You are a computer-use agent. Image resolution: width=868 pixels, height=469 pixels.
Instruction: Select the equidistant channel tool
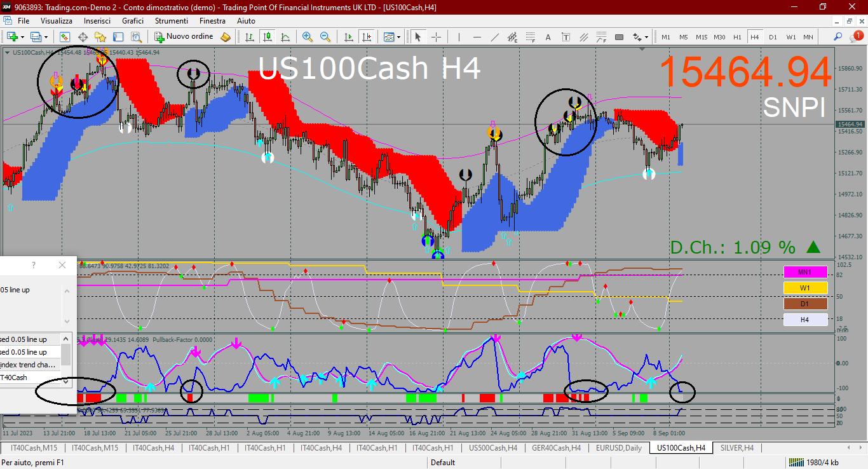click(512, 37)
